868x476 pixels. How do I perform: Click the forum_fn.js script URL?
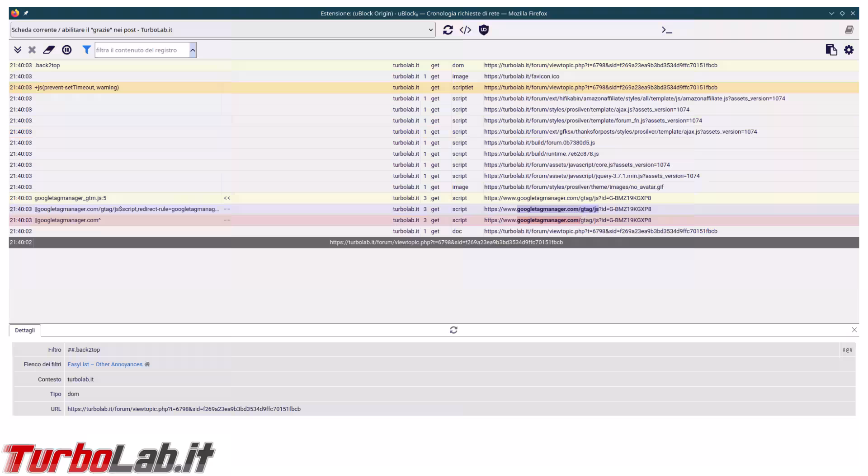593,121
